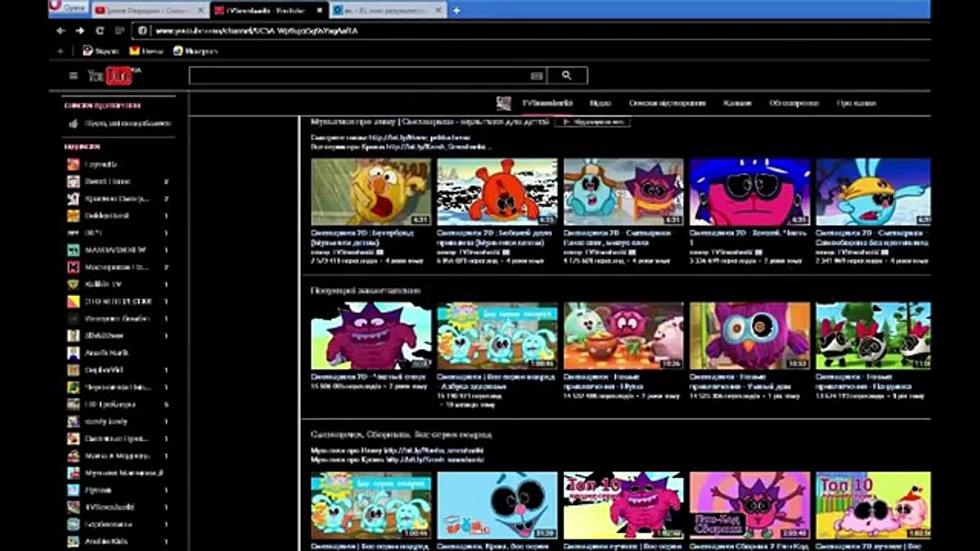Viewport: 980px width, 551px height.
Task: Switch to the first YouTube browser tab
Action: [x=150, y=10]
